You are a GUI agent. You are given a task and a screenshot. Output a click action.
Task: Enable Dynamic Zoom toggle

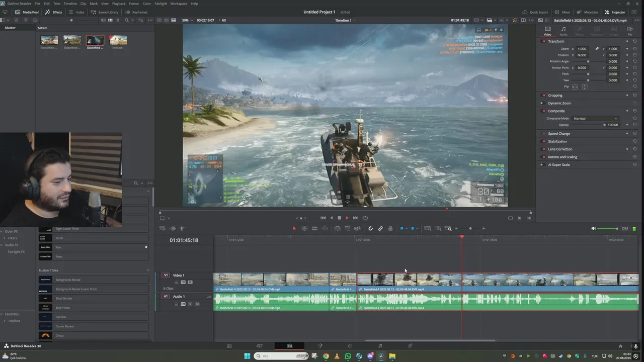click(542, 103)
